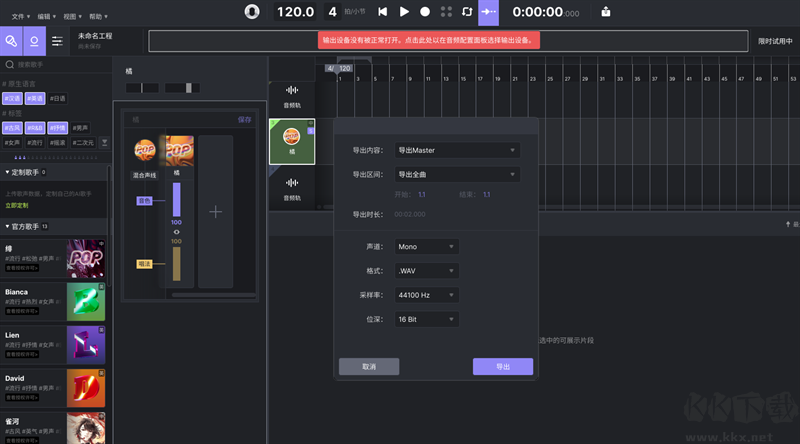Click the purple timbre level bar
The height and width of the screenshot is (444, 800).
[177, 200]
